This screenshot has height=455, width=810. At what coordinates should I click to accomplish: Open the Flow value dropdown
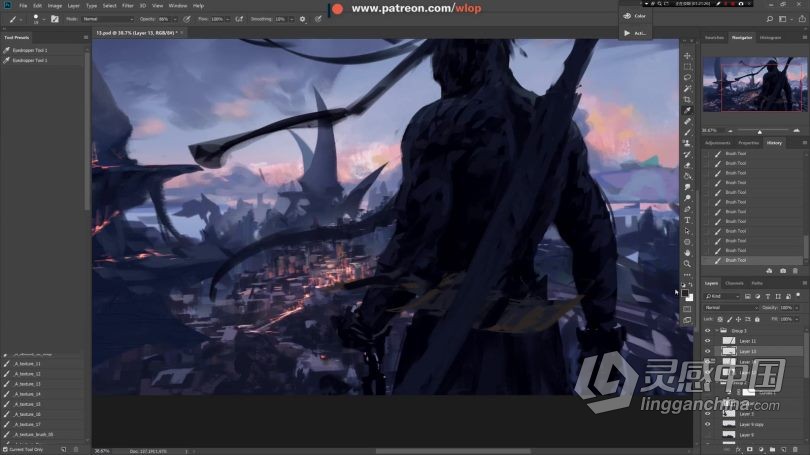pyautogui.click(x=228, y=19)
